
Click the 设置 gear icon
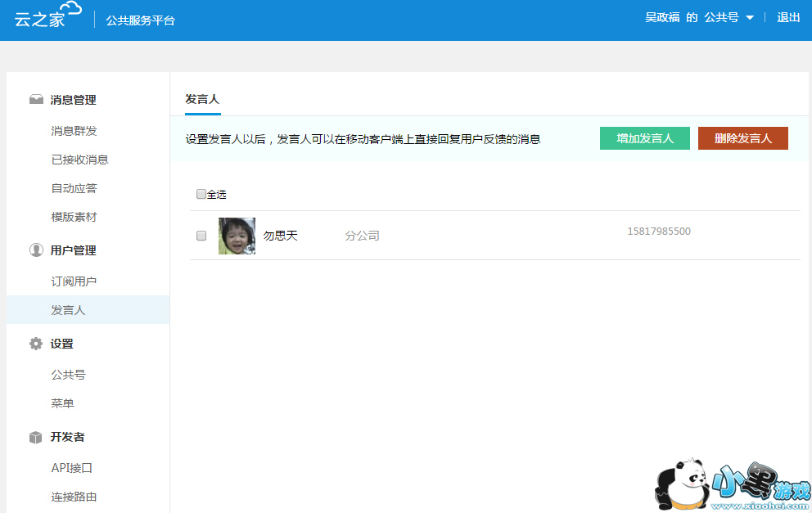[x=36, y=344]
